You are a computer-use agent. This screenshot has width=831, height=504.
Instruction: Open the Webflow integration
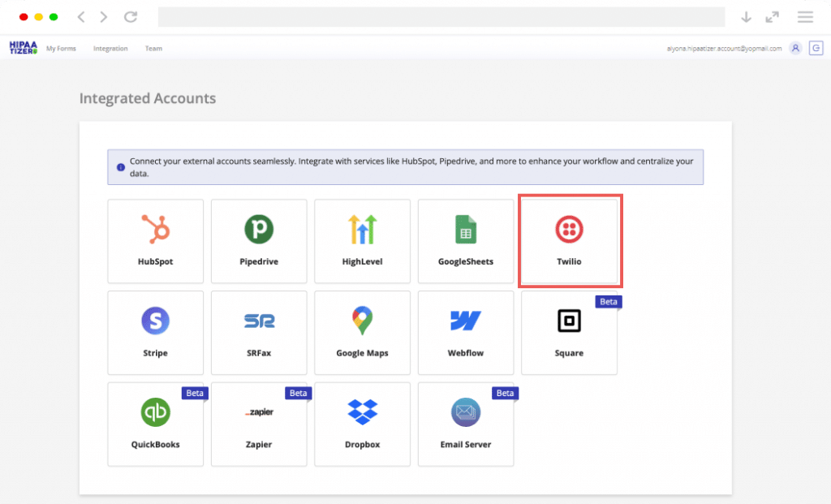tap(465, 332)
